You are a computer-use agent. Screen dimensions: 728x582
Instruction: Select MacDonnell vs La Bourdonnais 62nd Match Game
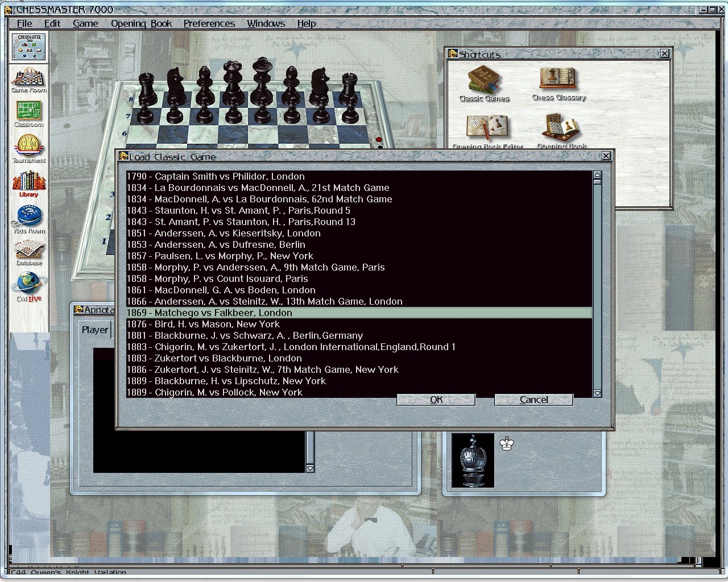click(x=359, y=199)
